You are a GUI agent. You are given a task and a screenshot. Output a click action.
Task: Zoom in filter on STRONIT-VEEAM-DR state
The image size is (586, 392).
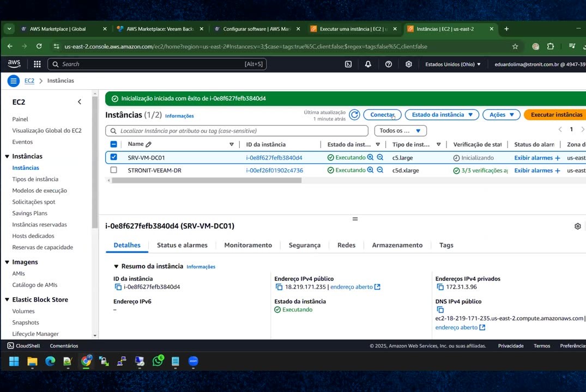tap(370, 170)
